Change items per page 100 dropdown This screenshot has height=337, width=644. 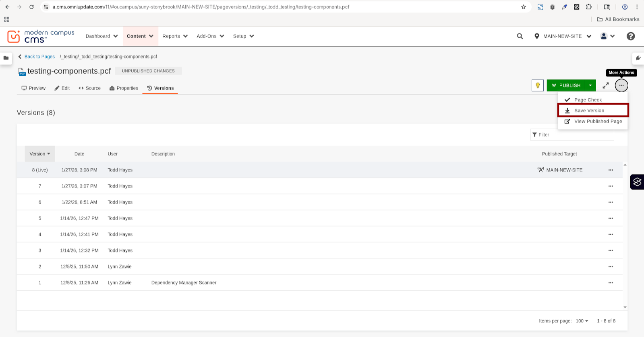(x=582, y=321)
